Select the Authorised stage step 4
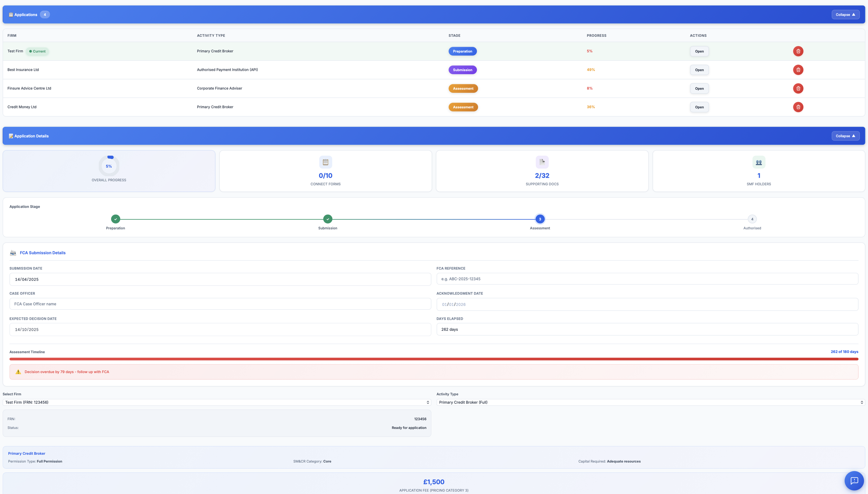 [752, 219]
